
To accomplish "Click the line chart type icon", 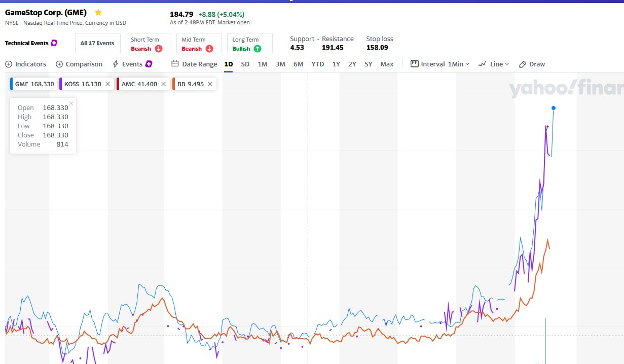I will click(482, 64).
